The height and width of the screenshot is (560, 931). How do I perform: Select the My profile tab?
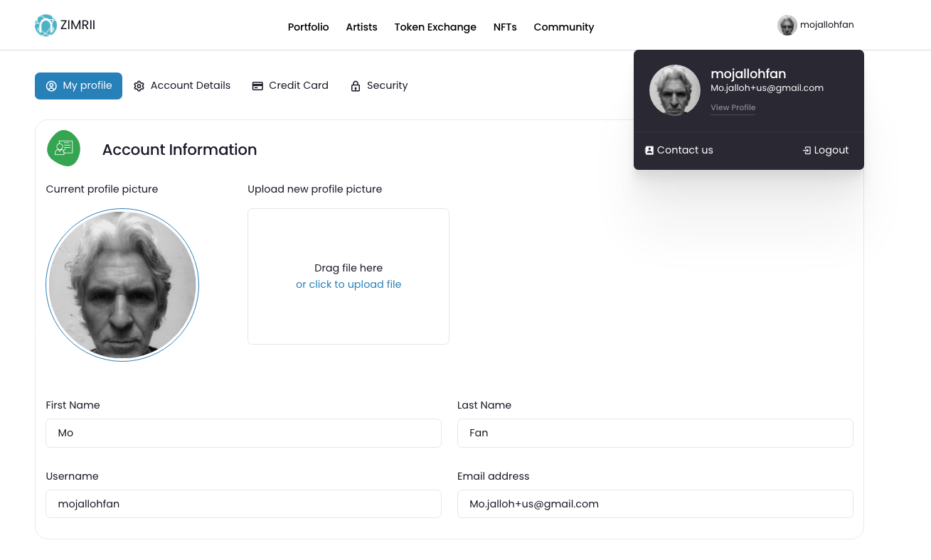point(78,86)
